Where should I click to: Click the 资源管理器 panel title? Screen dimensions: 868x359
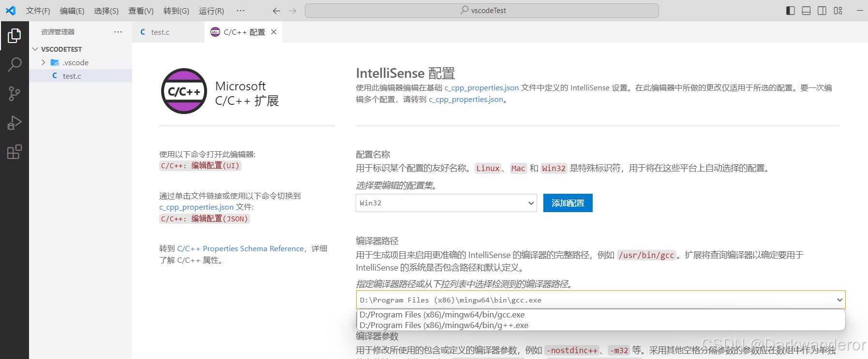point(58,32)
